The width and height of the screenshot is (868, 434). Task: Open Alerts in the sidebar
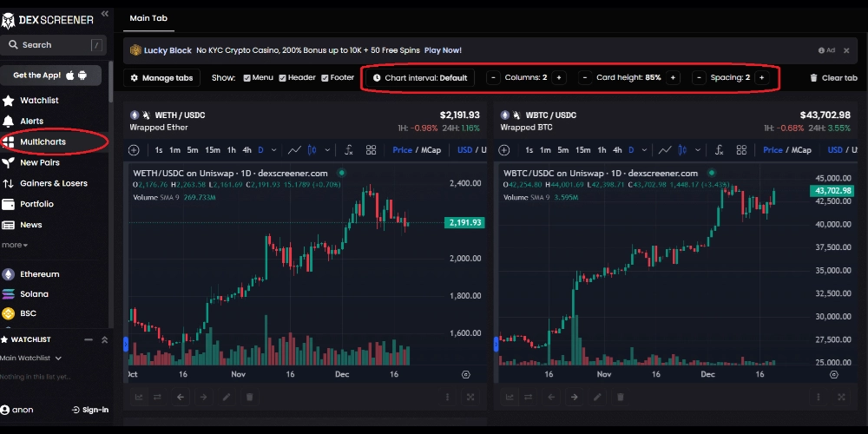pyautogui.click(x=24, y=121)
